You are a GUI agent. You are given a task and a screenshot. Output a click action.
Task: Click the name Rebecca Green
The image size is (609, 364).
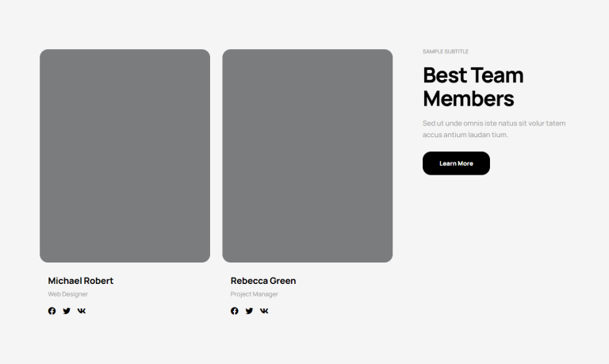pyautogui.click(x=262, y=281)
